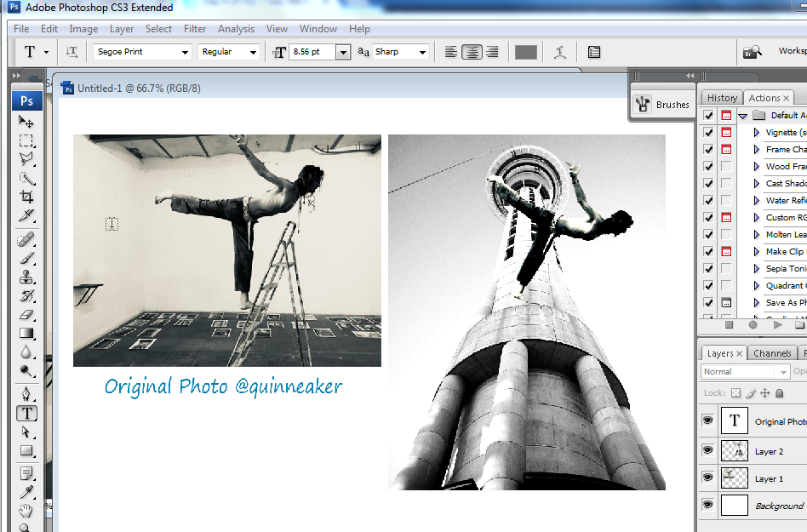Uncheck the Cast Shadow action checkbox
Viewport: 807px width, 532px height.
click(709, 183)
